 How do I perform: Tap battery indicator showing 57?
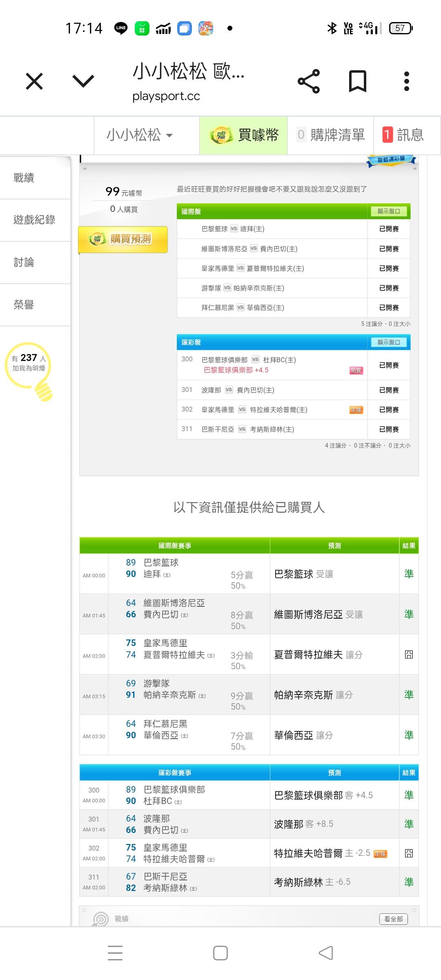(x=401, y=28)
